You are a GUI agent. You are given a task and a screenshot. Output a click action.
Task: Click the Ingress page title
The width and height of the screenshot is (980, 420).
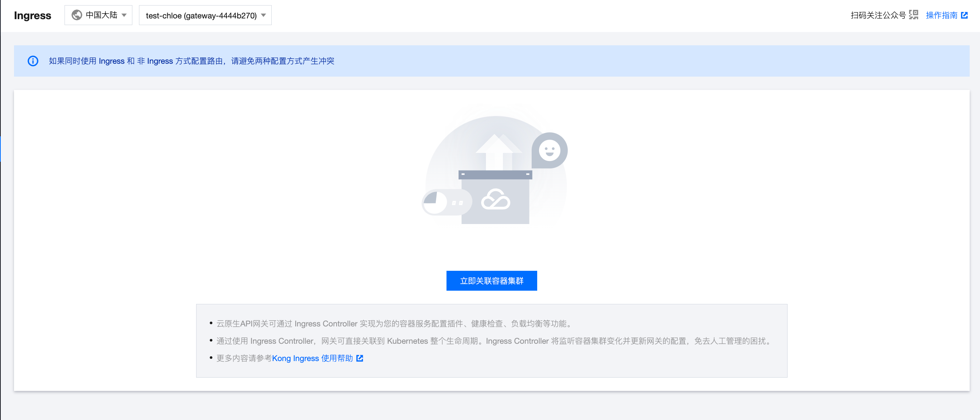click(x=32, y=15)
